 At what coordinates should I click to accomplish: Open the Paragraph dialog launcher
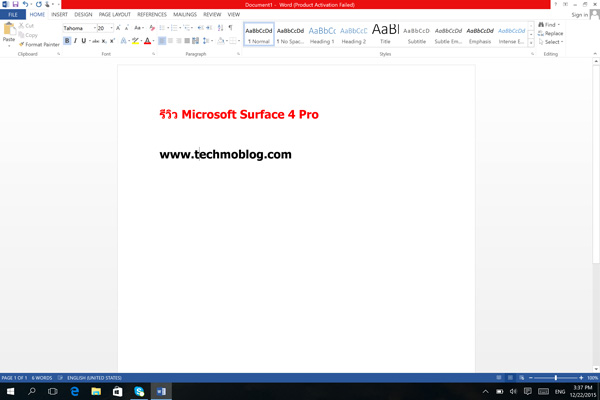point(238,54)
